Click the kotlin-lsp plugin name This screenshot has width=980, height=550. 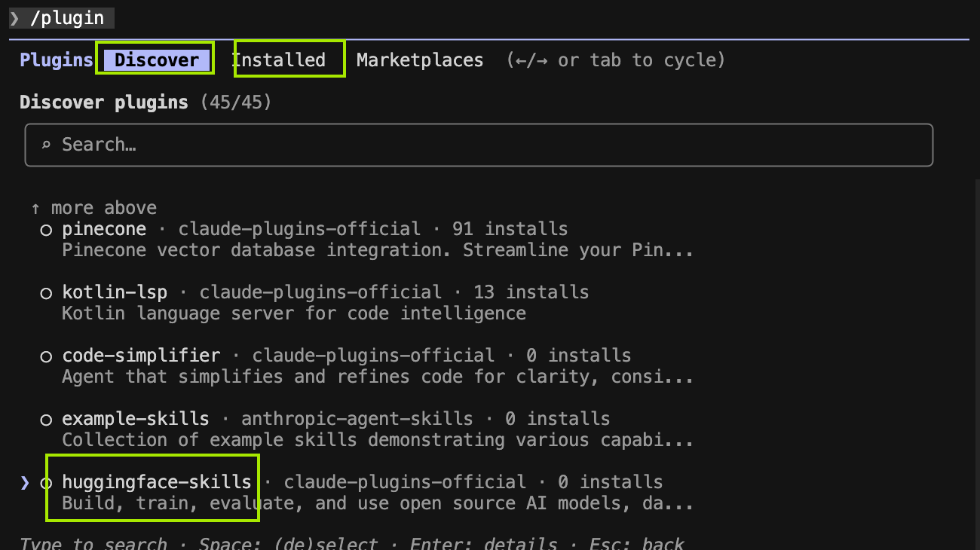tap(115, 292)
